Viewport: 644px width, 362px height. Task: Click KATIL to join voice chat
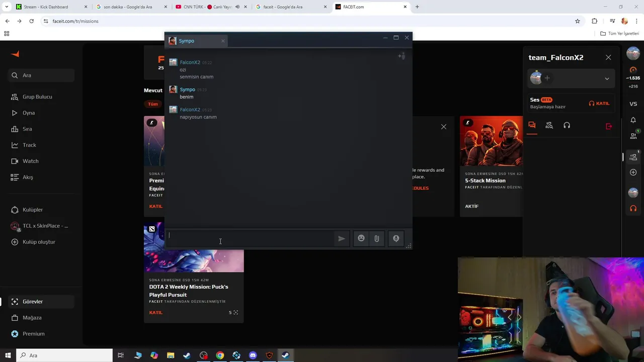pyautogui.click(x=599, y=103)
